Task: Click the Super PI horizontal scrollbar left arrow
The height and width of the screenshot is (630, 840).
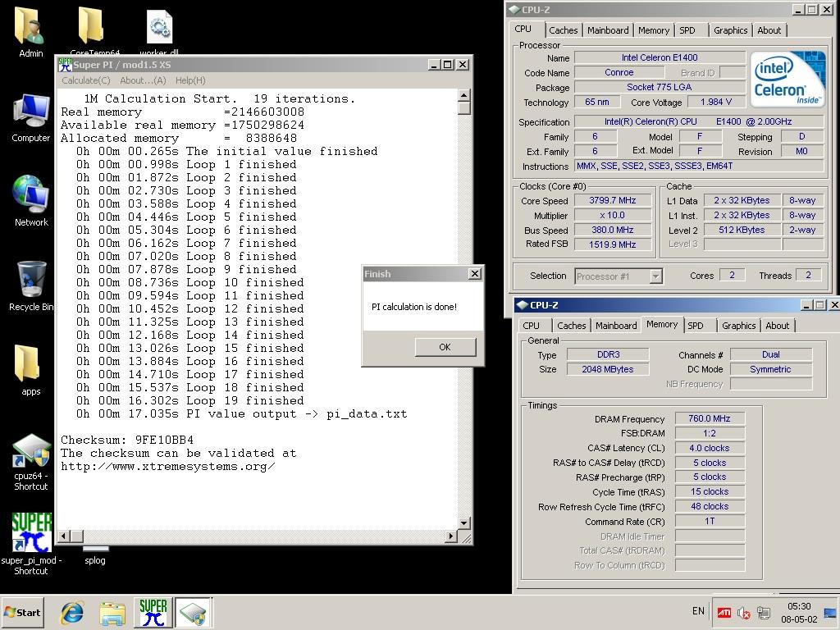Action: pyautogui.click(x=64, y=536)
